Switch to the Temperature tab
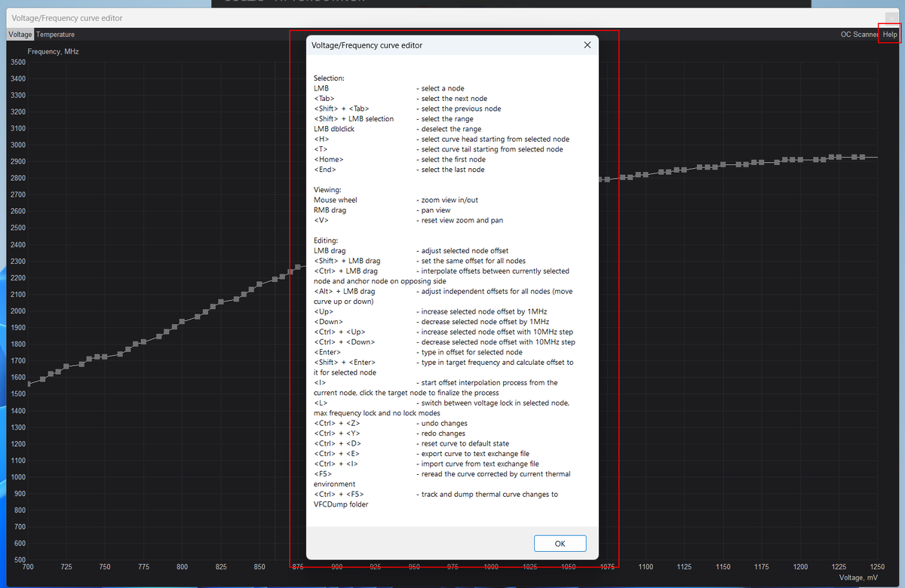The image size is (905, 588). 56,35
